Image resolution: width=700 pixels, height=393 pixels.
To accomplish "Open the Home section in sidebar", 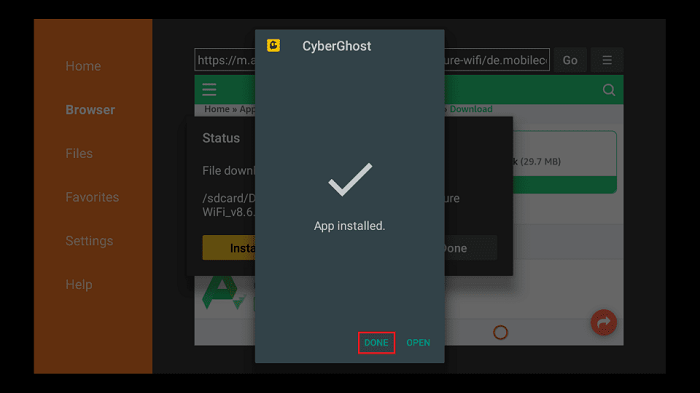I will click(83, 66).
